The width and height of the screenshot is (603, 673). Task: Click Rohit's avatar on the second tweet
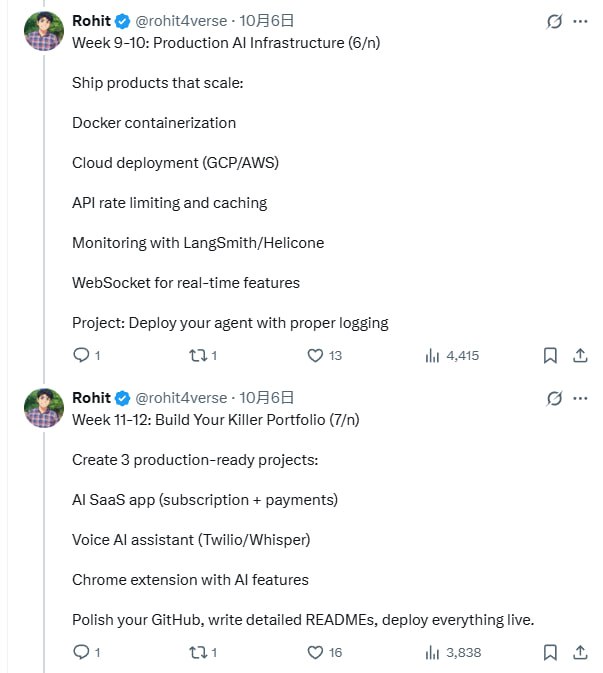44,408
